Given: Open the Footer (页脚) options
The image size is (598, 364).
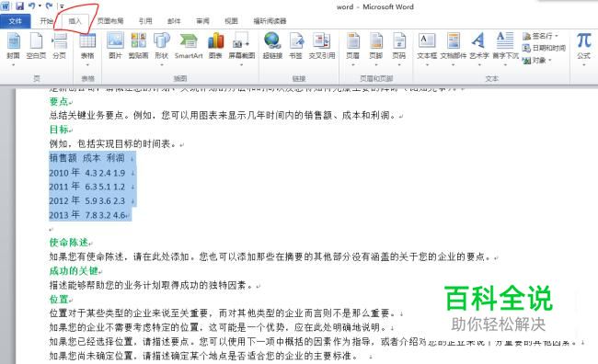Looking at the screenshot, I should coord(375,46).
